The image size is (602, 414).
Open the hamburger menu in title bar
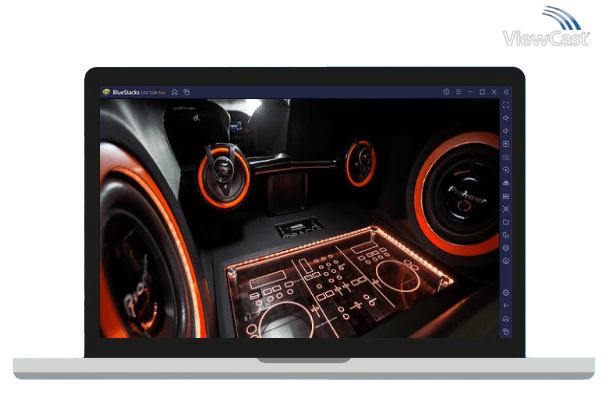pos(458,92)
